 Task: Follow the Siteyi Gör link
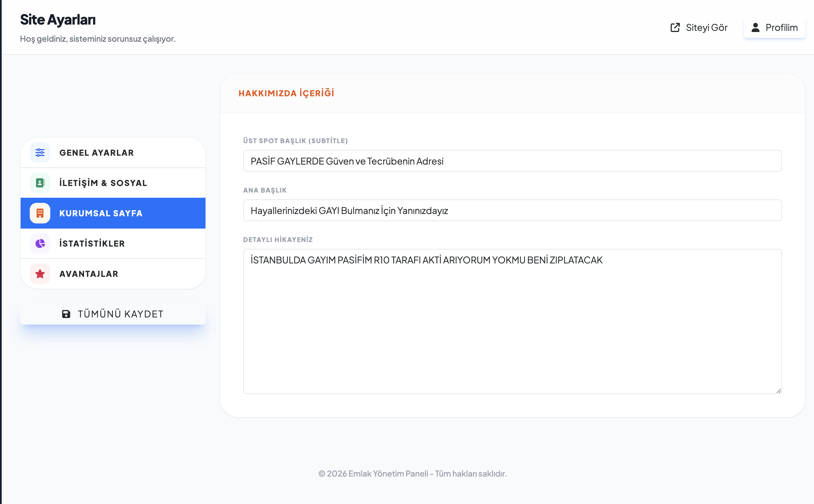[x=699, y=27]
